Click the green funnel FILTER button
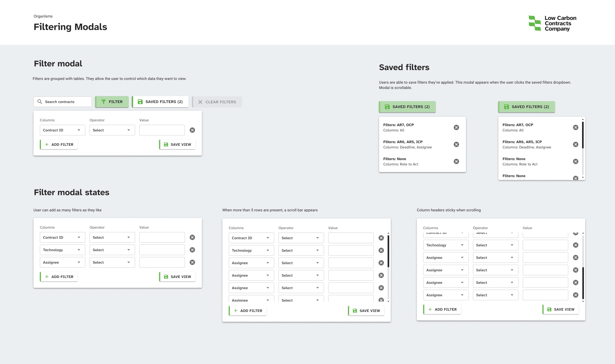 pyautogui.click(x=112, y=102)
